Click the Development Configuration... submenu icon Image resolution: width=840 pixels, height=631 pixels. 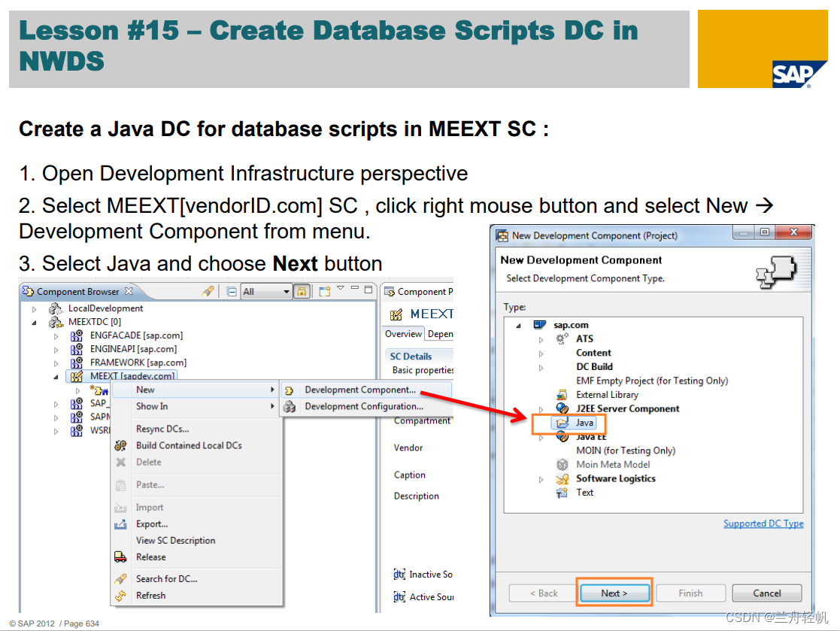290,407
